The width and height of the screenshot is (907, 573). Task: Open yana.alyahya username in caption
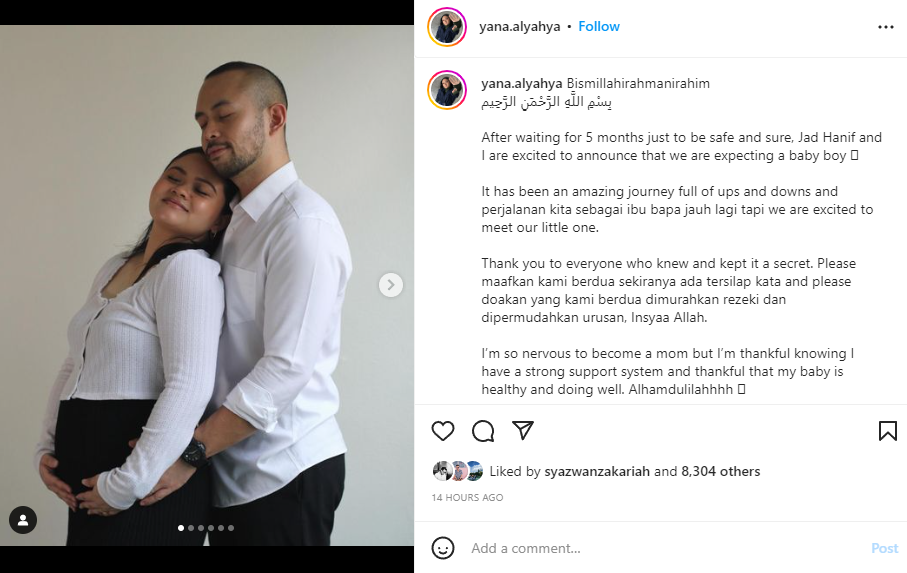[522, 83]
